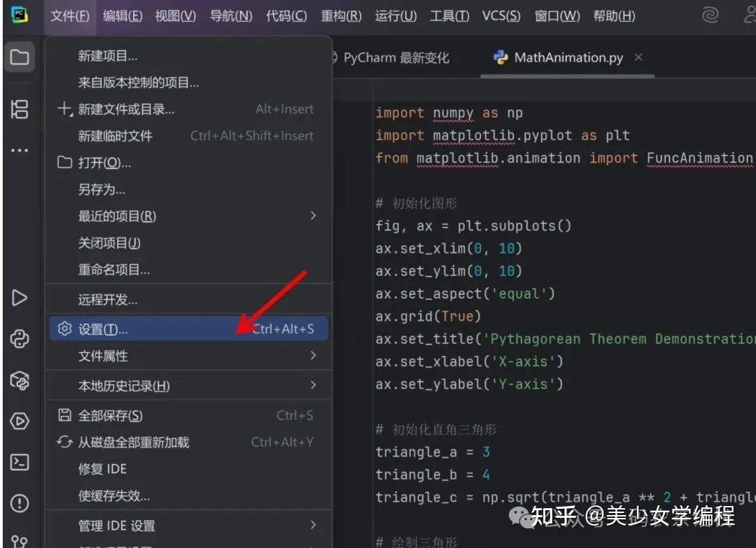The height and width of the screenshot is (548, 756).
Task: Switch to the MathAnimation.py tab
Action: [x=567, y=58]
